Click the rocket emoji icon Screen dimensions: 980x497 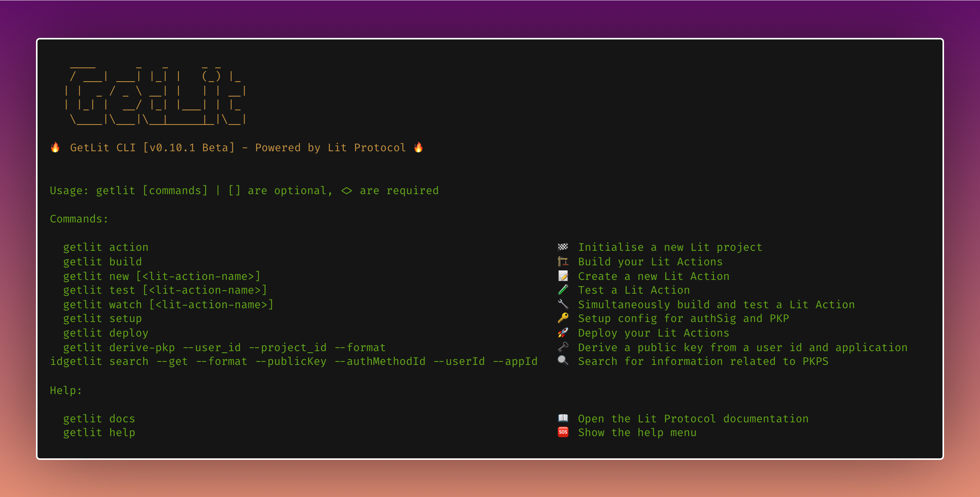563,332
